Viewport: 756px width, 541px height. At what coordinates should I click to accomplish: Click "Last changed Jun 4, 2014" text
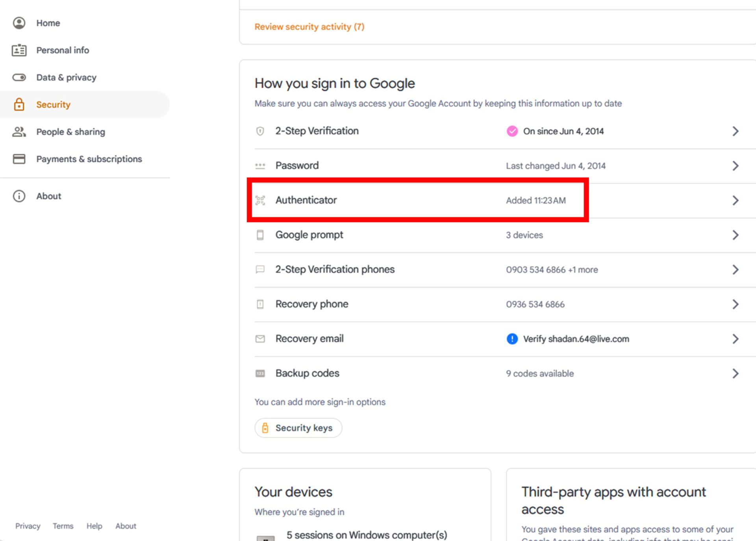click(556, 166)
